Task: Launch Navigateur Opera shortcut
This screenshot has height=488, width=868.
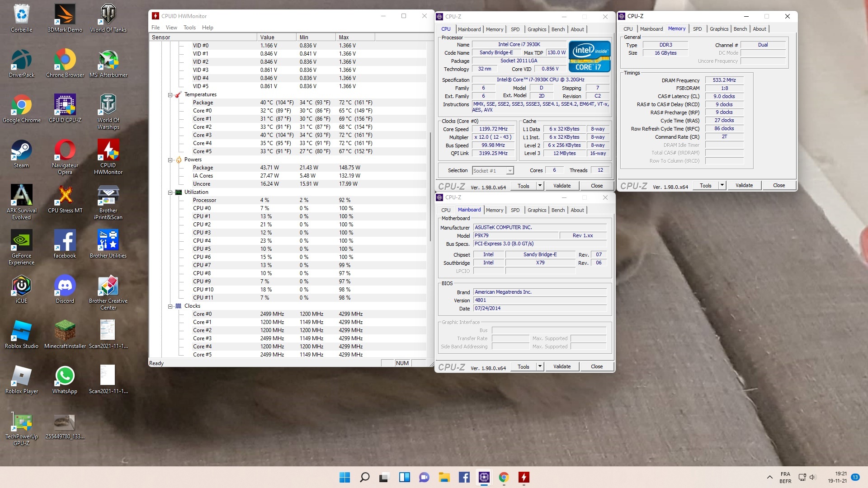Action: click(x=65, y=157)
